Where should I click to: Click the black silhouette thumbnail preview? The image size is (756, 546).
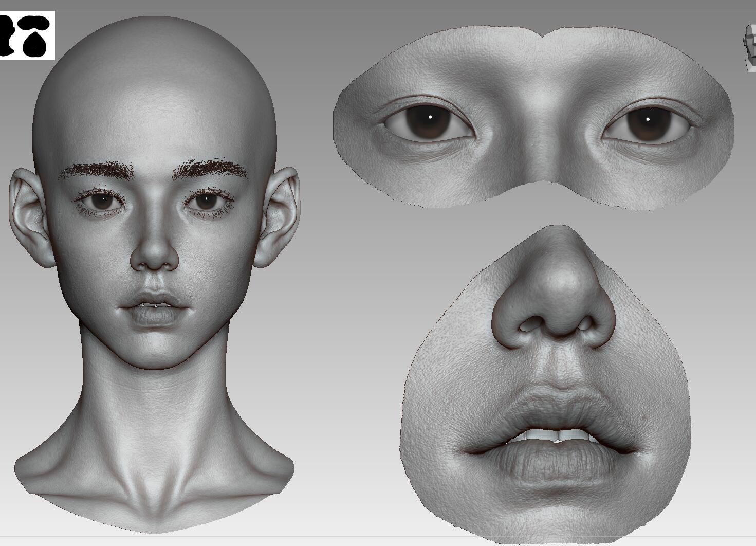click(27, 35)
